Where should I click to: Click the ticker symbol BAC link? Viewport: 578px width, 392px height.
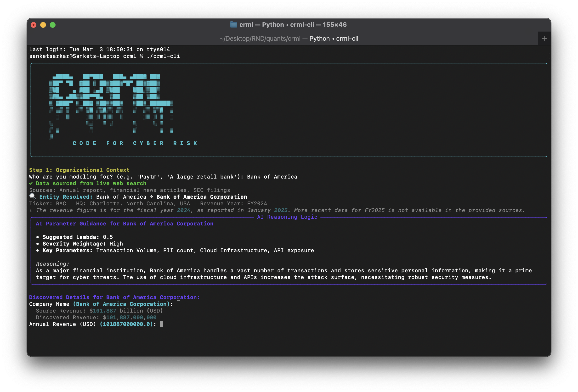pyautogui.click(x=60, y=203)
